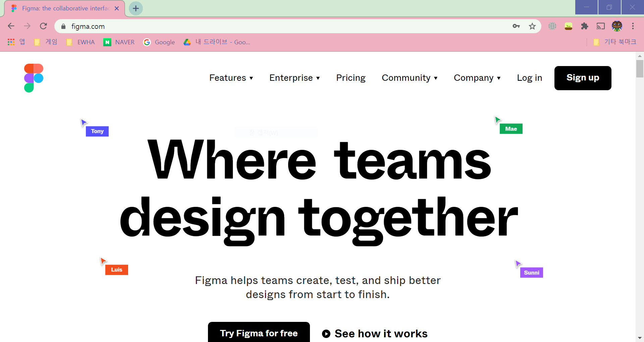This screenshot has width=644, height=342.
Task: Open the 게임 bookmark folder
Action: 46,42
